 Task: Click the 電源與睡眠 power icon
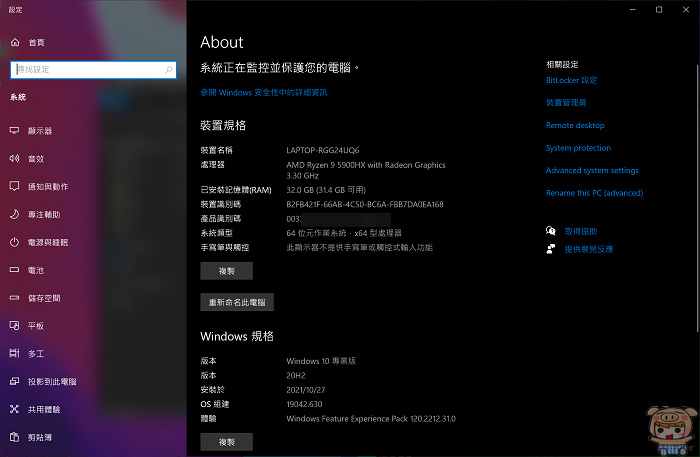point(14,243)
